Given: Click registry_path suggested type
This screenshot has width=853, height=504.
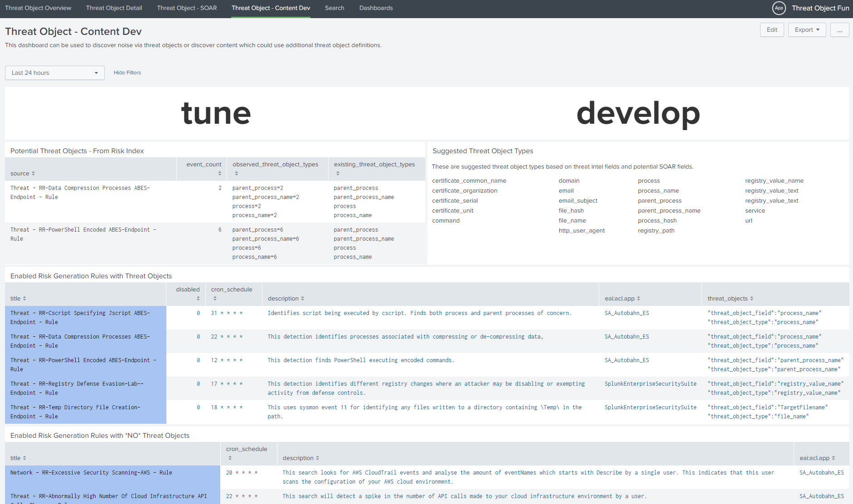Looking at the screenshot, I should click(x=656, y=231).
